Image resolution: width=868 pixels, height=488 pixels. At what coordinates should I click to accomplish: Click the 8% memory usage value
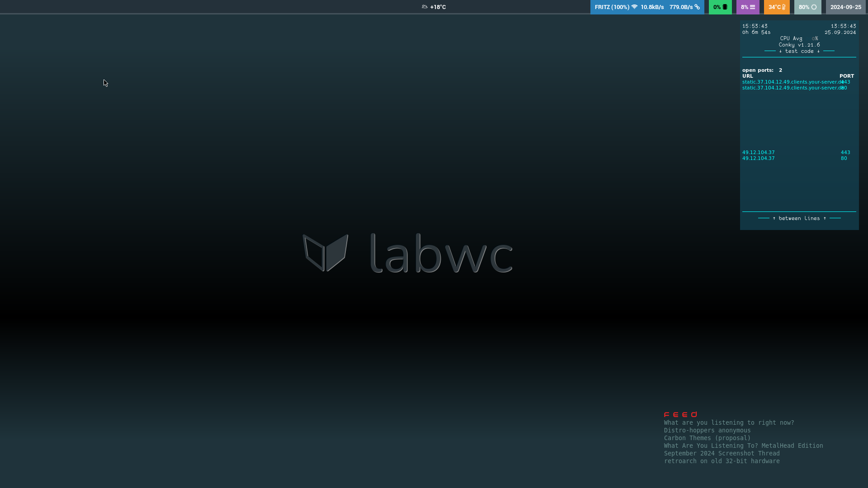click(x=745, y=7)
